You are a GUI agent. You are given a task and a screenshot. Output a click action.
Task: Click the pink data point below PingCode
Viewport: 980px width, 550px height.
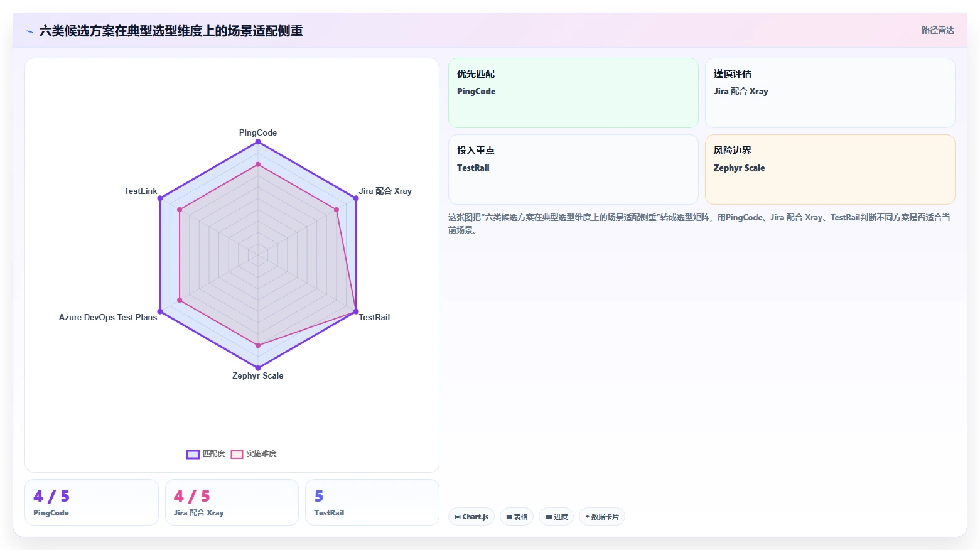pyautogui.click(x=257, y=164)
